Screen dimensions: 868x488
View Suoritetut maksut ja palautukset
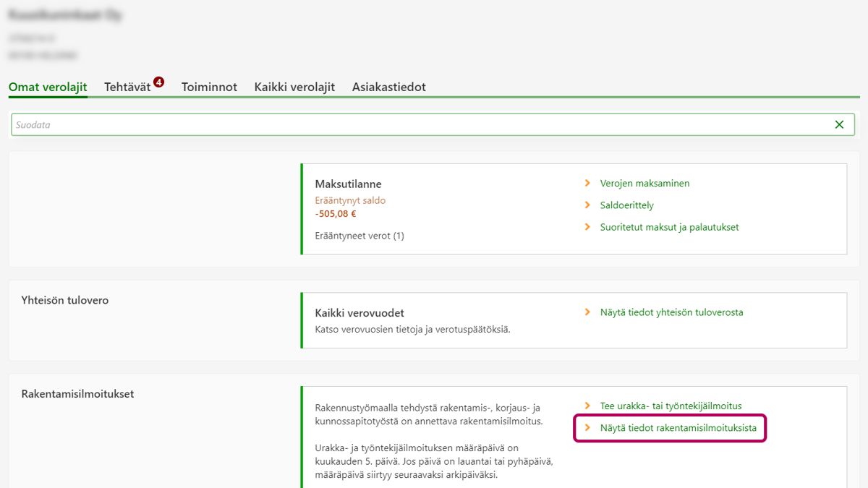tap(669, 227)
